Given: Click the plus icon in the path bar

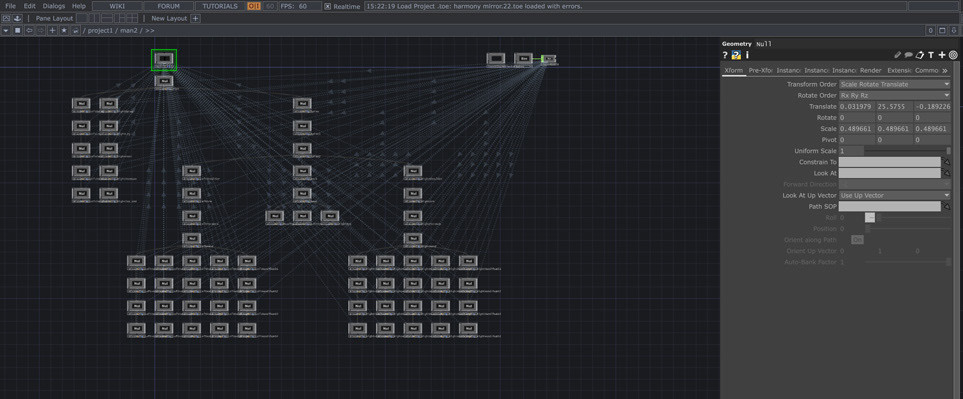Looking at the screenshot, I should point(52,30).
